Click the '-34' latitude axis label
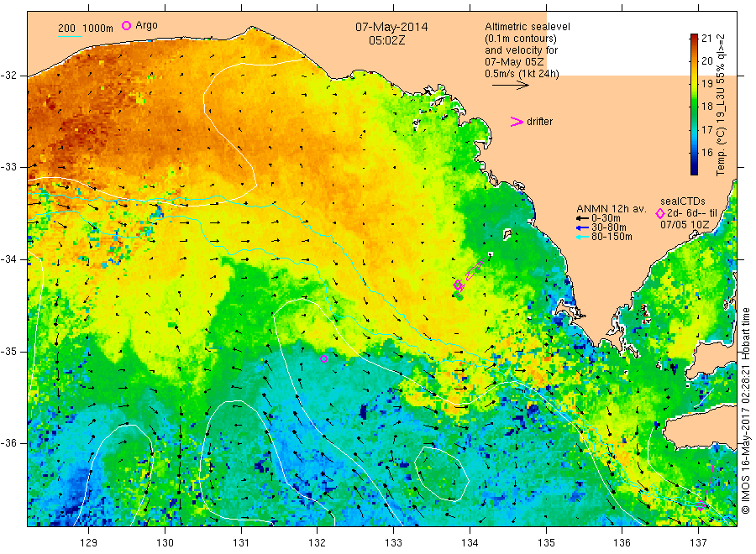 tap(9, 259)
